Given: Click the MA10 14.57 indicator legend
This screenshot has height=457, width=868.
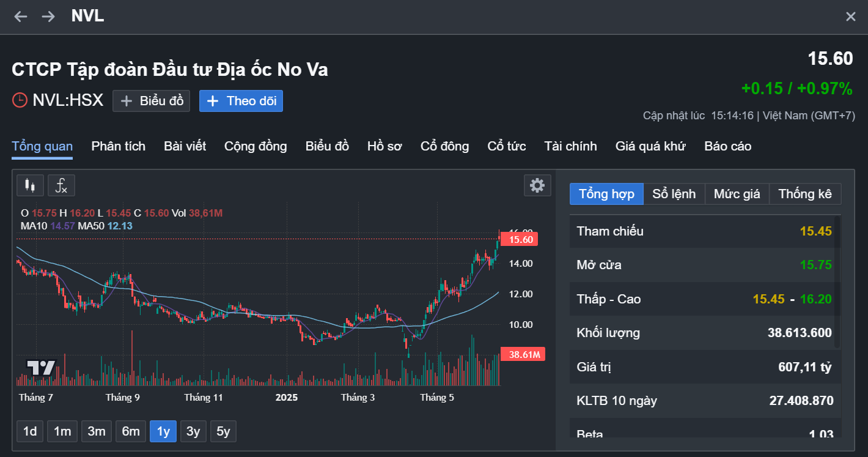Looking at the screenshot, I should 46,226.
